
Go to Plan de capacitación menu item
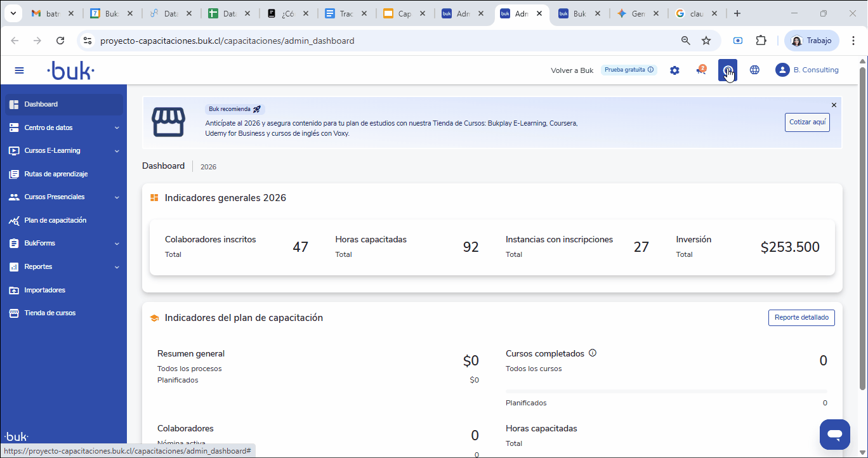[x=55, y=220]
